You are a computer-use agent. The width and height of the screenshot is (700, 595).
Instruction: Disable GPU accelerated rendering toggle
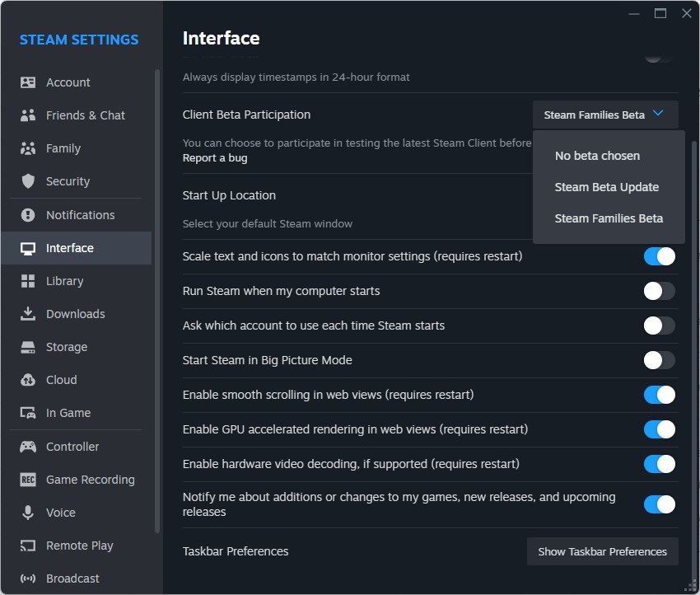coord(659,429)
